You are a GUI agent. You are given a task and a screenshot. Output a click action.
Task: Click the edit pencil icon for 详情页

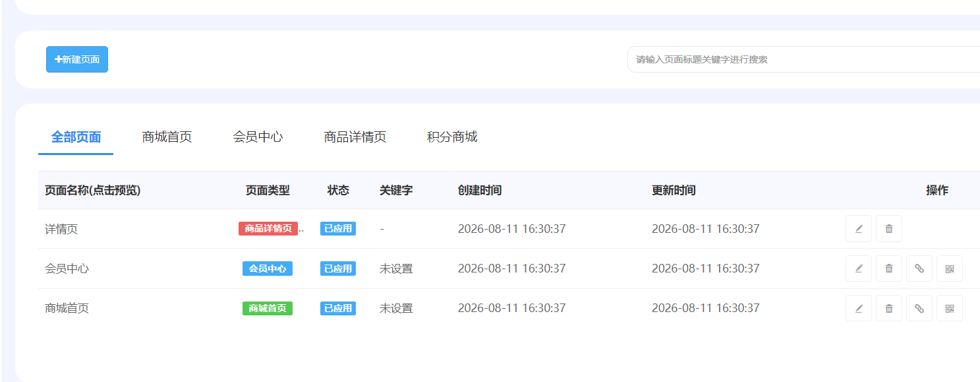[x=859, y=229]
